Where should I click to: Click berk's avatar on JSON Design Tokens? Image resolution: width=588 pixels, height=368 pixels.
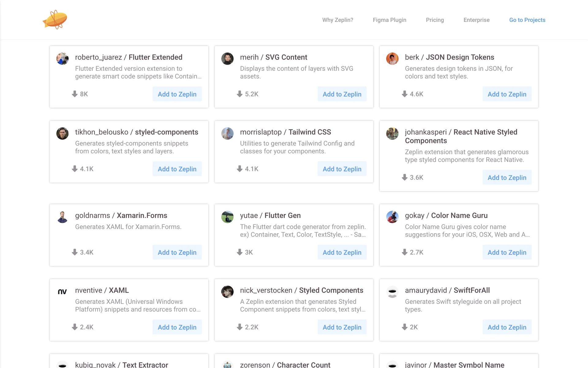(392, 59)
